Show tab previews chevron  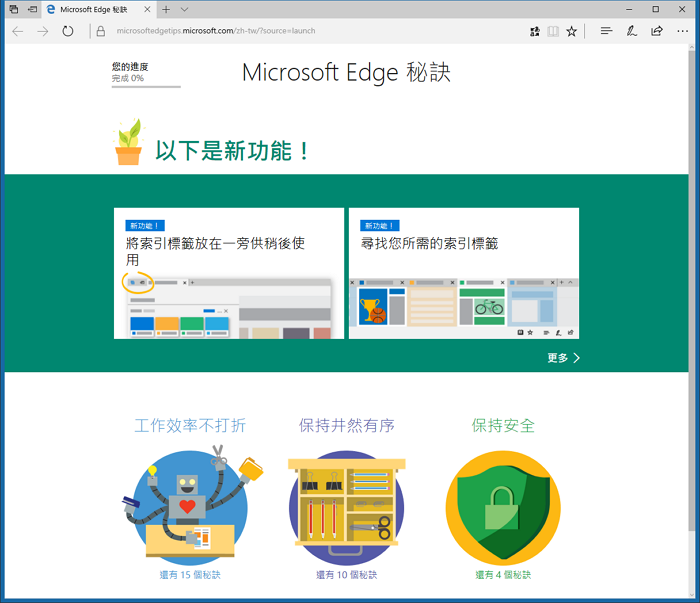click(x=184, y=9)
